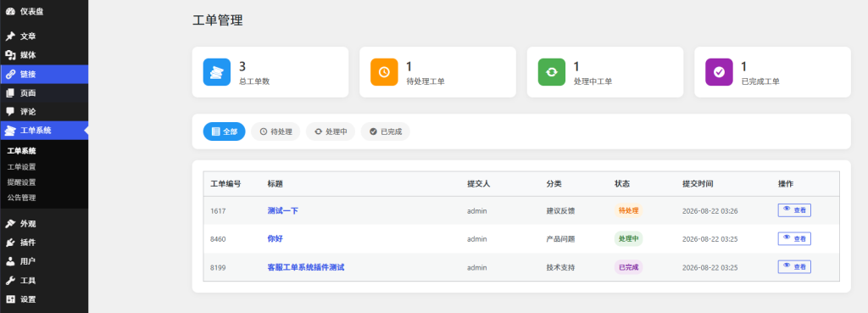
Task: Click the person icon beside 用户
Action: pyautogui.click(x=10, y=261)
